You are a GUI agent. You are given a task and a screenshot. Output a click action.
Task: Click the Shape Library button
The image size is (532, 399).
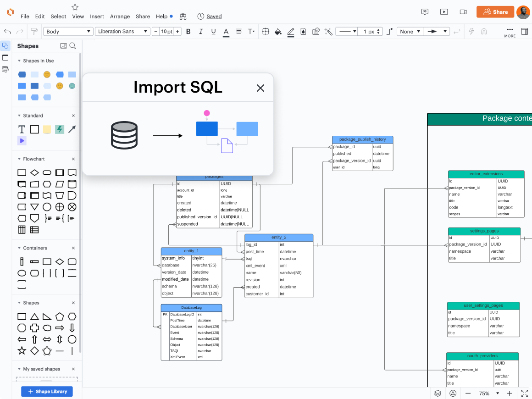[47, 391]
